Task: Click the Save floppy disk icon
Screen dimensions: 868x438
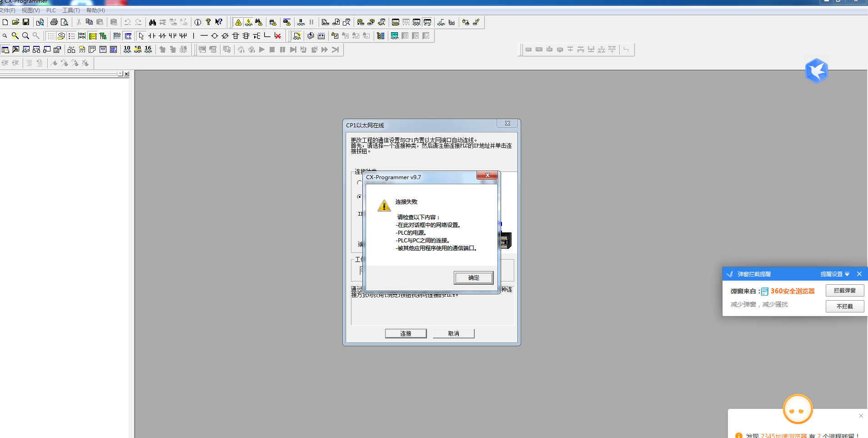Action: 26,22
